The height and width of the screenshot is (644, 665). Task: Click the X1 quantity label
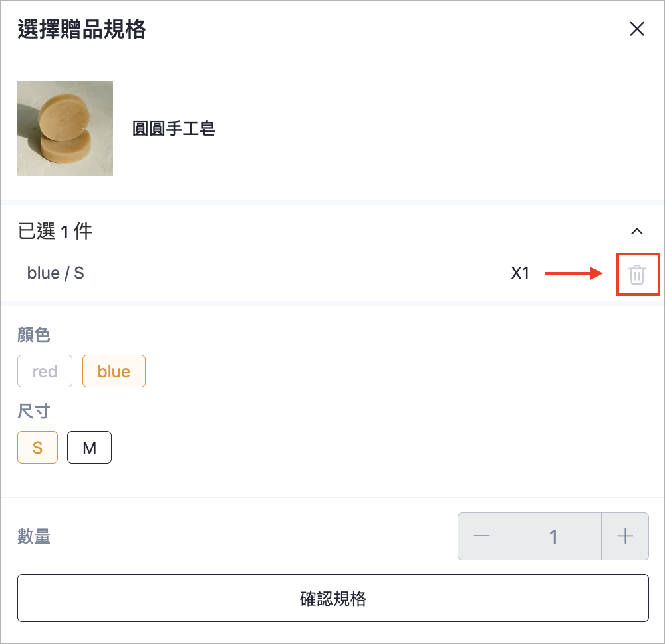click(x=520, y=273)
